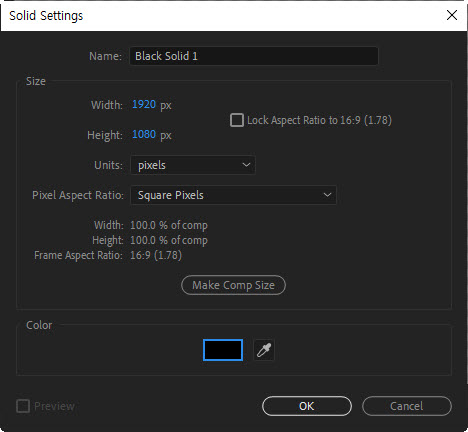The height and width of the screenshot is (432, 468).
Task: Click the Height value 1080
Action: (x=144, y=134)
